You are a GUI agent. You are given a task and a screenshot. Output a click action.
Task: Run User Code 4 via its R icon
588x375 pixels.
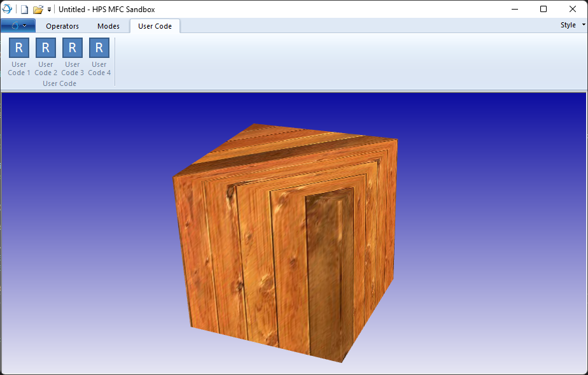coord(99,47)
